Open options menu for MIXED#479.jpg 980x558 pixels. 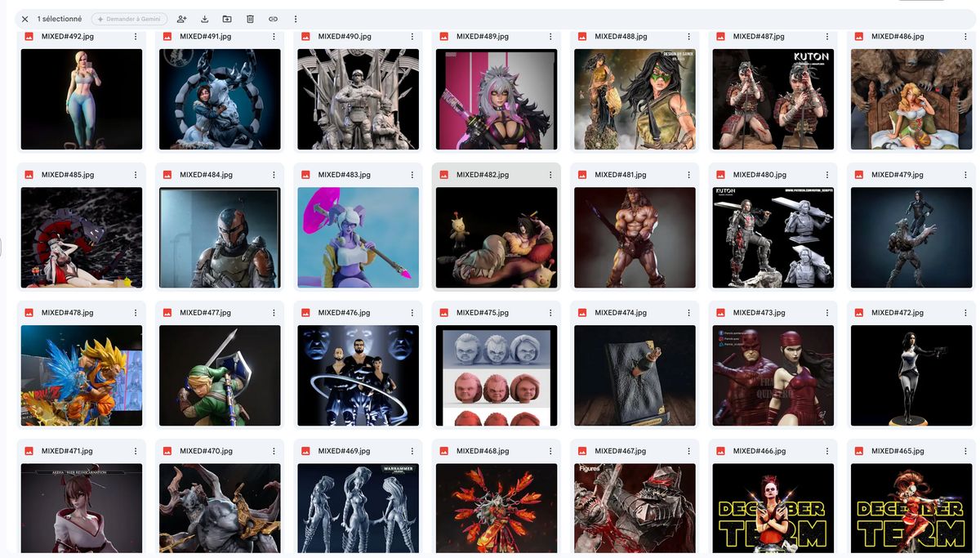click(x=966, y=175)
